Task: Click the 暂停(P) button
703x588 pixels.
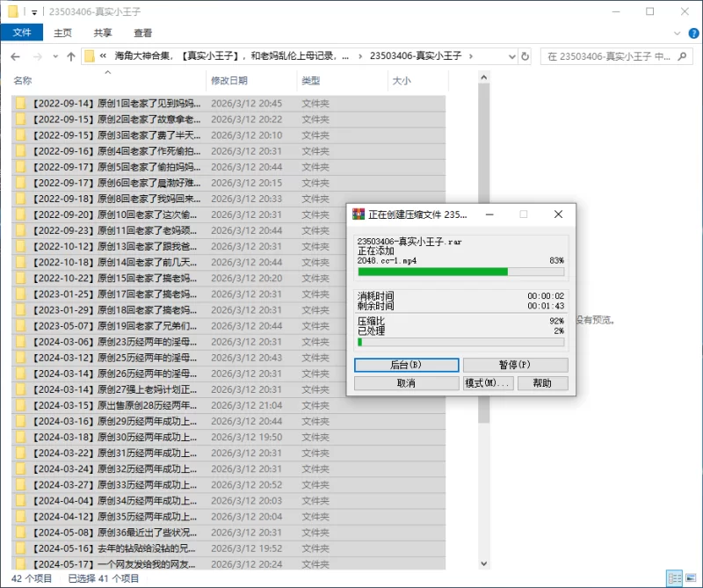Action: pos(515,365)
